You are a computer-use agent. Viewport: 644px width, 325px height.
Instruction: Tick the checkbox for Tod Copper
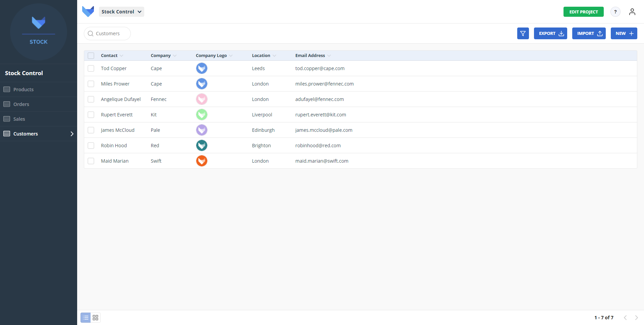91,68
